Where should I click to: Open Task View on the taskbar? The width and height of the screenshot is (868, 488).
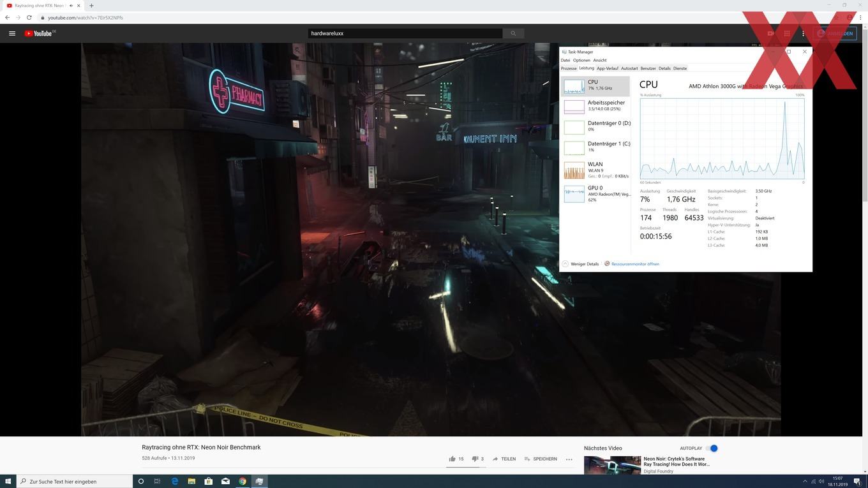click(157, 481)
